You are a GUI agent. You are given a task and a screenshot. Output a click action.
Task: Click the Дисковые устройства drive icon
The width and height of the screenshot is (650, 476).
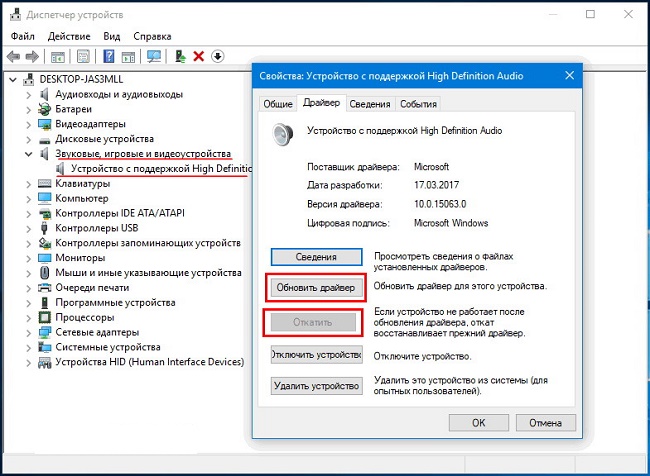click(44, 139)
